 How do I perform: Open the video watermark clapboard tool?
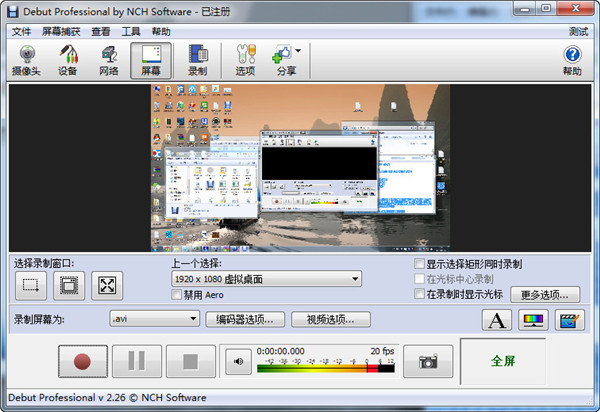point(570,320)
